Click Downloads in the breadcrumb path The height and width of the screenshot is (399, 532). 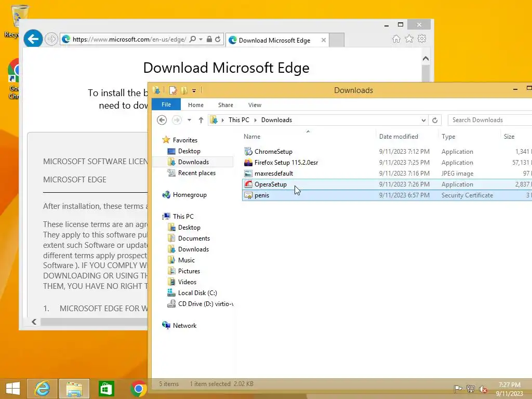[276, 120]
